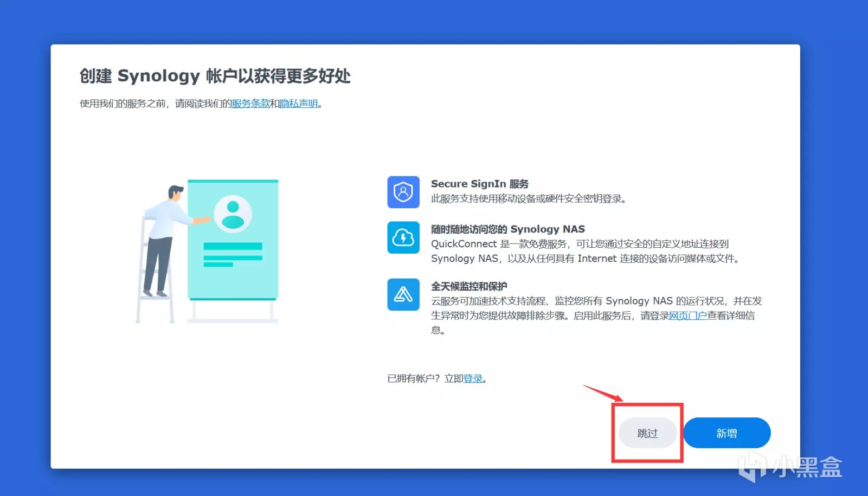Open the 服务条款 terms of service link
This screenshot has height=496, width=868.
click(x=251, y=104)
